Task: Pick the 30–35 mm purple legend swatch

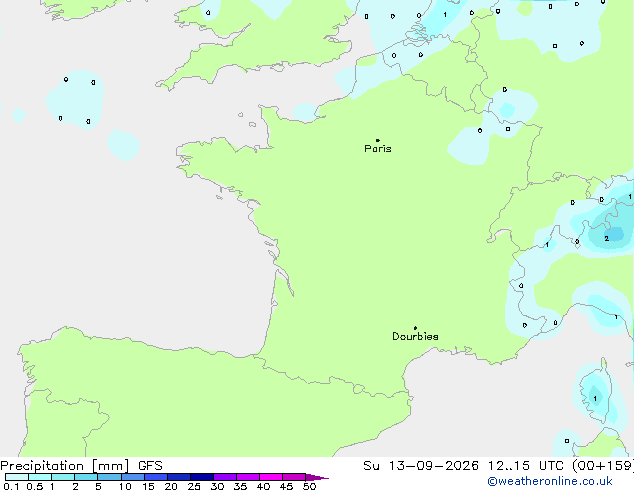Action: pos(225,477)
